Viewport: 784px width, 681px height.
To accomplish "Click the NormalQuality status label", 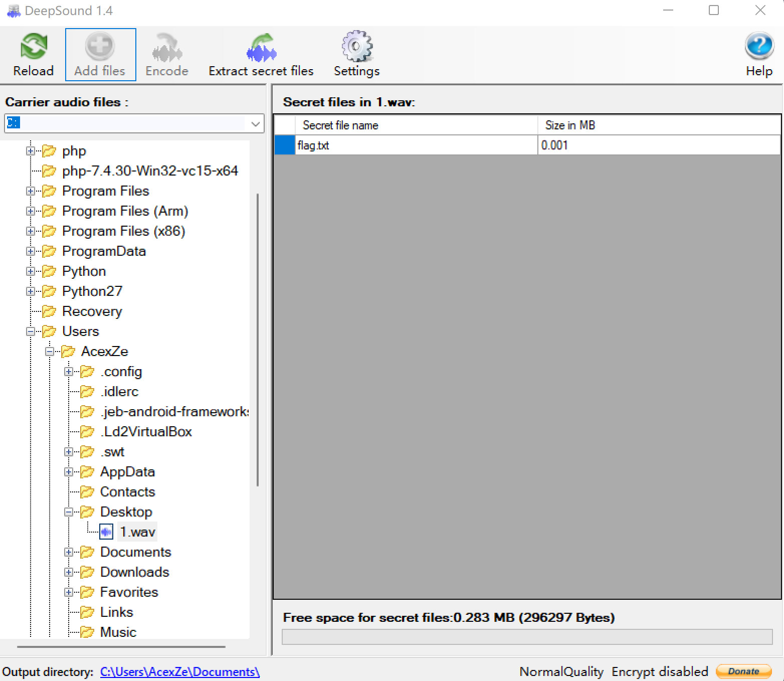I will (x=561, y=671).
